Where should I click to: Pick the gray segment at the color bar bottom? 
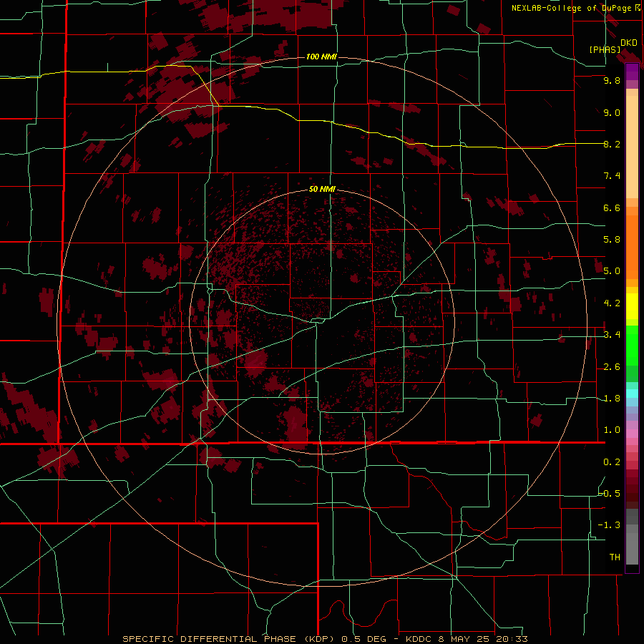point(632,546)
